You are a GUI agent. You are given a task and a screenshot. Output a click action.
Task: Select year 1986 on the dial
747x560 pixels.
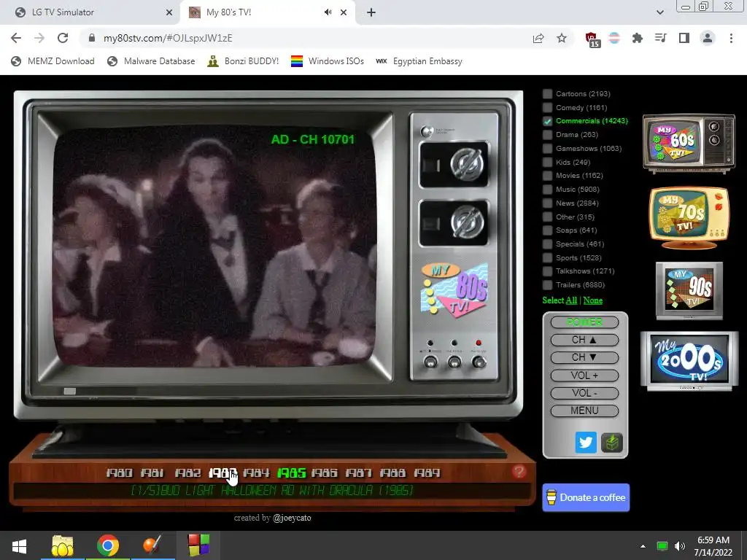coord(325,472)
